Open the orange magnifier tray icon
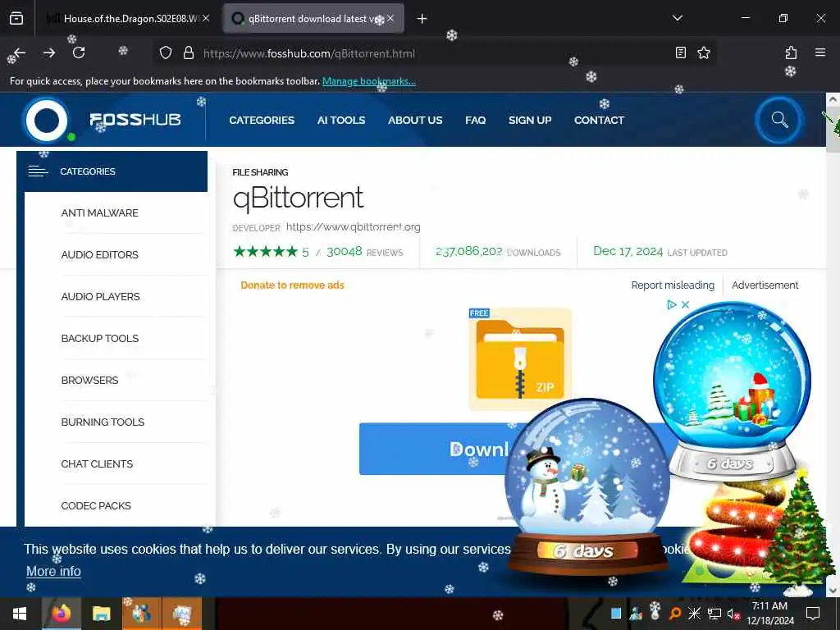 675,614
